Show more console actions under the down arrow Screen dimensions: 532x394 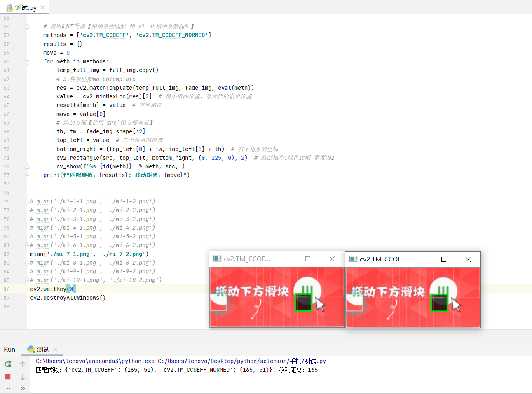(23, 388)
